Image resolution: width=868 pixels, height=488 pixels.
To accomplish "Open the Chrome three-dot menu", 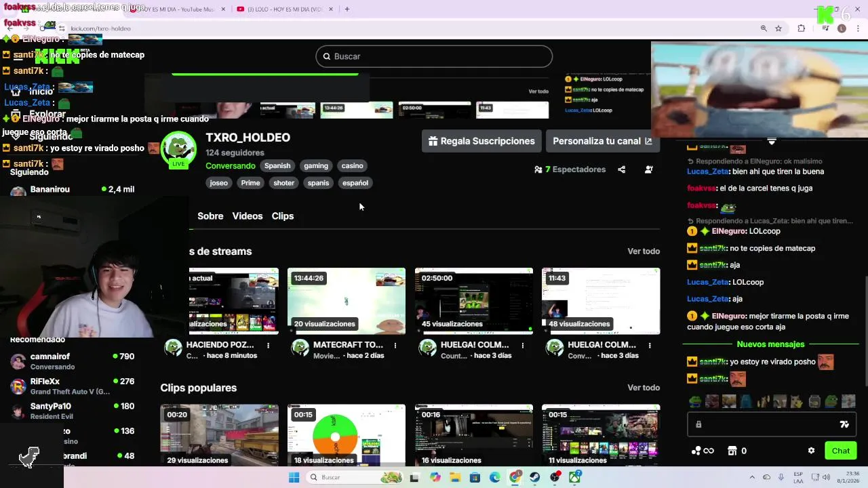I will tap(859, 28).
